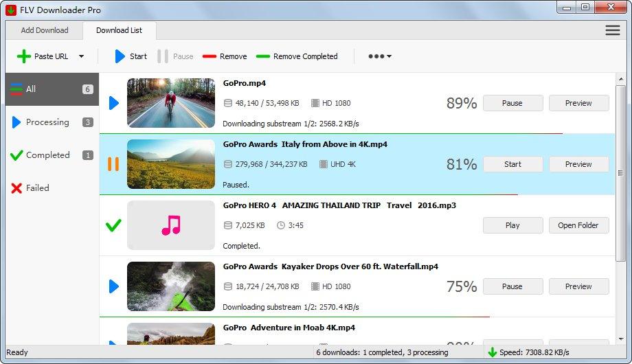632x364 pixels.
Task: Click the green checkmark Completed icon
Action: [16, 155]
